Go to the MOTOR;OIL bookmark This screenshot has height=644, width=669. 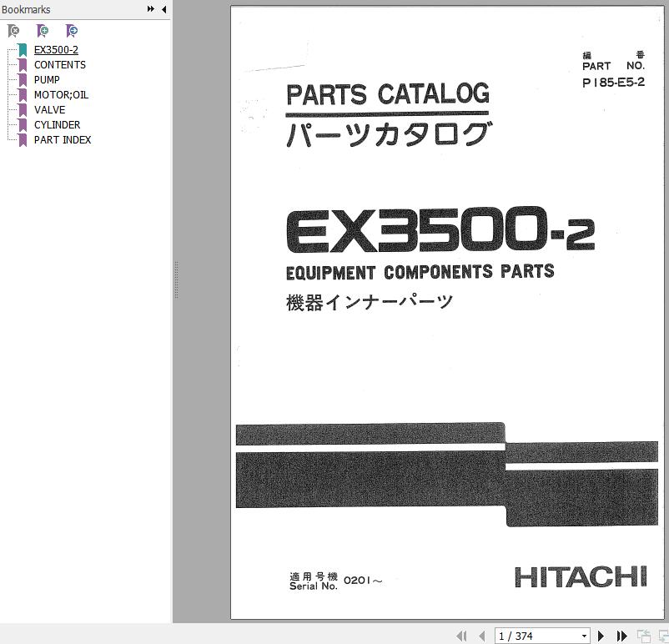(61, 95)
